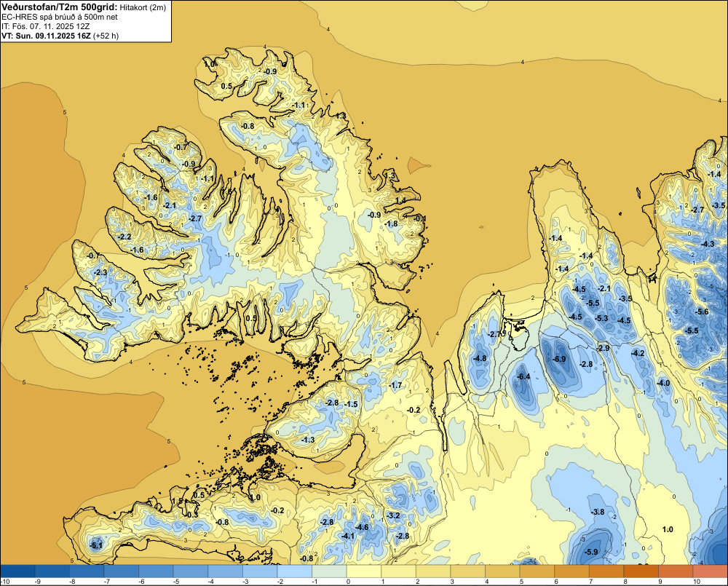Click the -10 label on the legend scale
Viewport: 728px width, 586px height.
(6, 582)
